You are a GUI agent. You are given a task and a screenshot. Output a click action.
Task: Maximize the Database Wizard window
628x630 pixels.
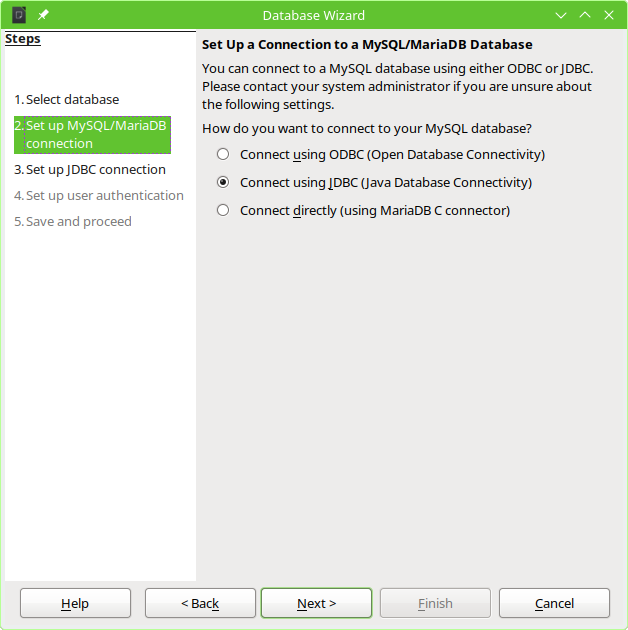click(585, 15)
